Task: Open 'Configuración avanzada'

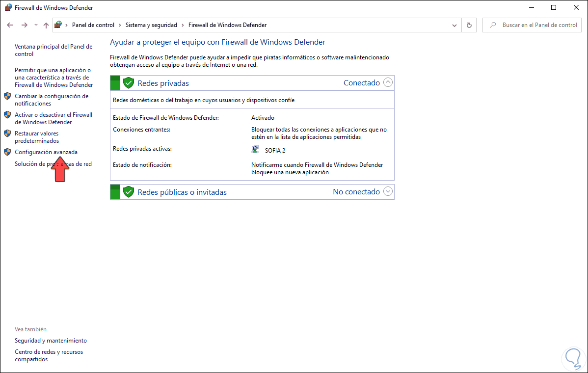Action: click(x=46, y=152)
